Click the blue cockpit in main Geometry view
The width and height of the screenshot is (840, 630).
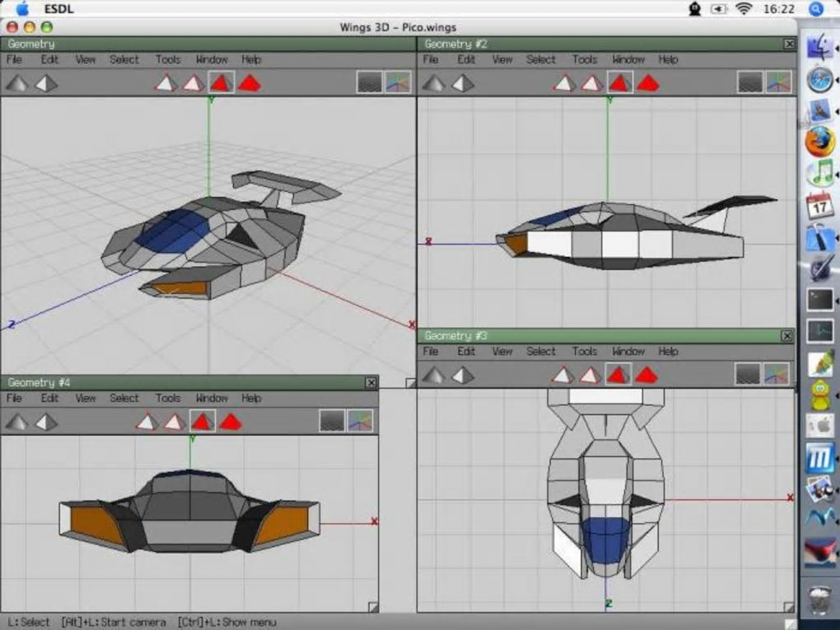click(x=172, y=231)
